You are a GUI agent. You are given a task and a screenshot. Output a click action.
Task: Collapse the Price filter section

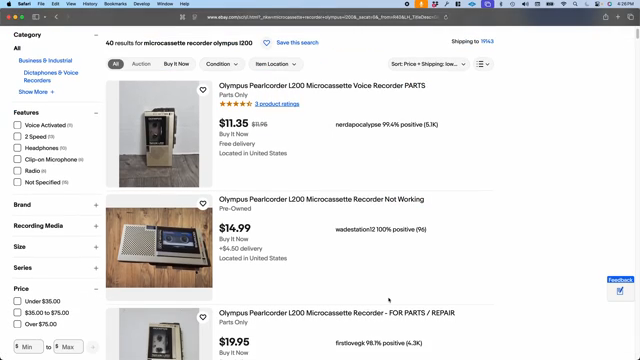point(96,289)
